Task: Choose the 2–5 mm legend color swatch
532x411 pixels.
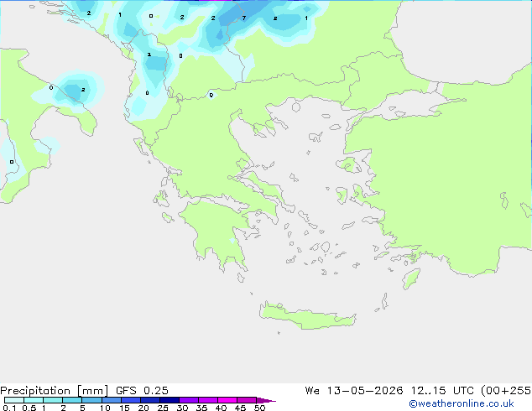Action: [x=72, y=400]
